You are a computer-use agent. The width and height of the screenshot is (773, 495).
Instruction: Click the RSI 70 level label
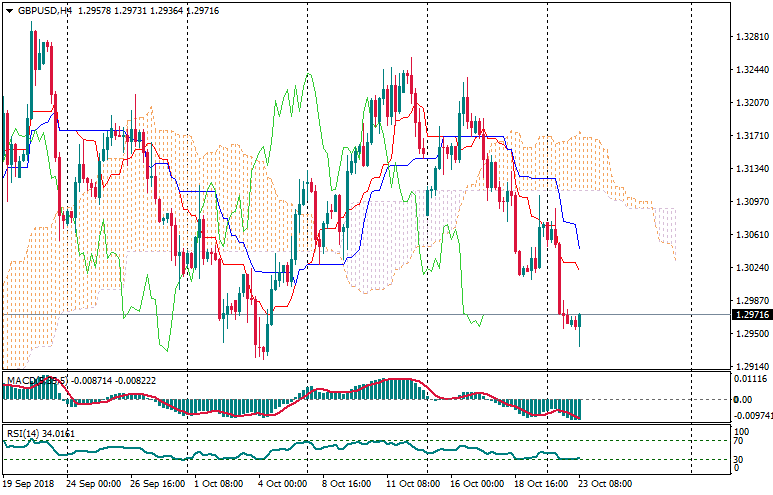[x=742, y=440]
